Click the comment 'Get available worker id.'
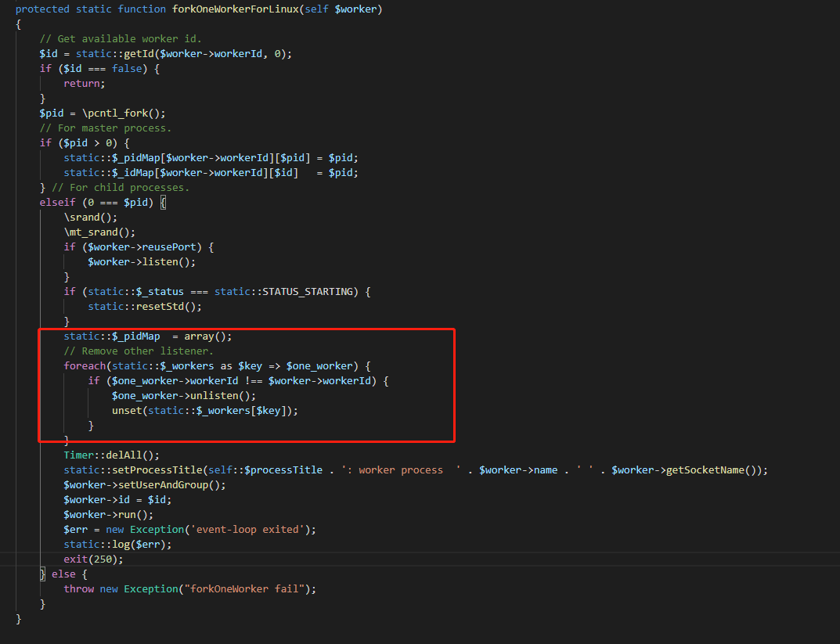The width and height of the screenshot is (840, 644). click(121, 38)
